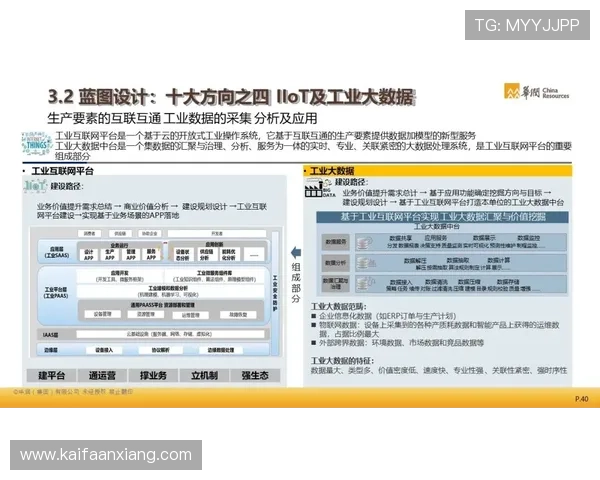Image resolution: width=600 pixels, height=480 pixels.
Task: Click the 外部跨界数据 bullet
Action: pyautogui.click(x=401, y=343)
